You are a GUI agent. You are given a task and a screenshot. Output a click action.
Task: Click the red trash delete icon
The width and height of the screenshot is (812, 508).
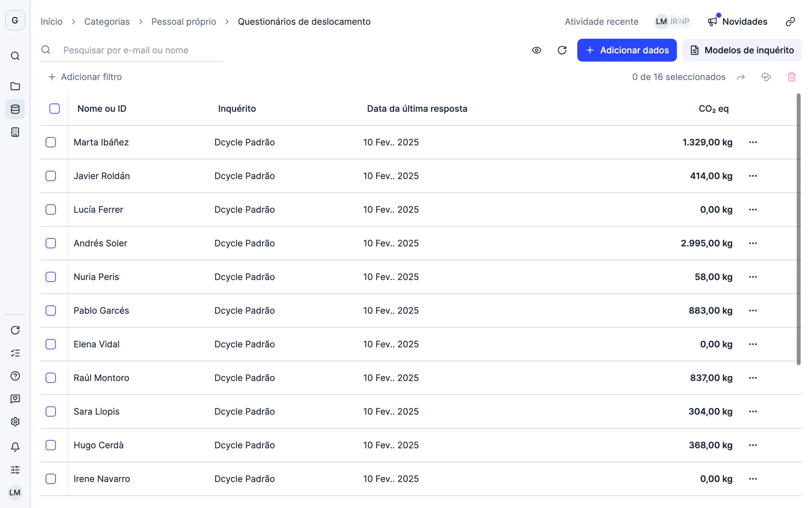(792, 77)
